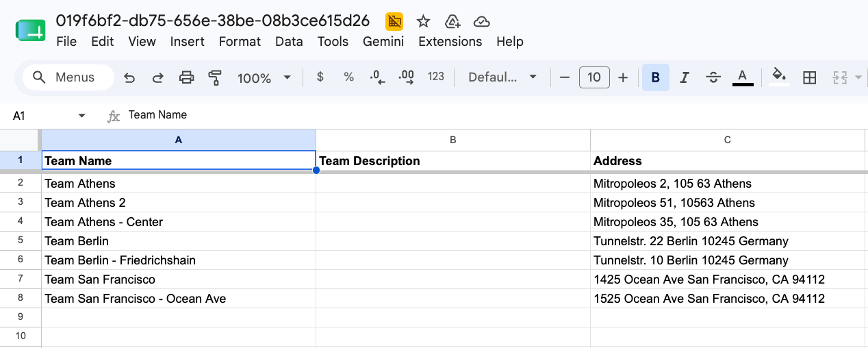This screenshot has height=348, width=868.
Task: Decrease the font size
Action: pyautogui.click(x=565, y=77)
